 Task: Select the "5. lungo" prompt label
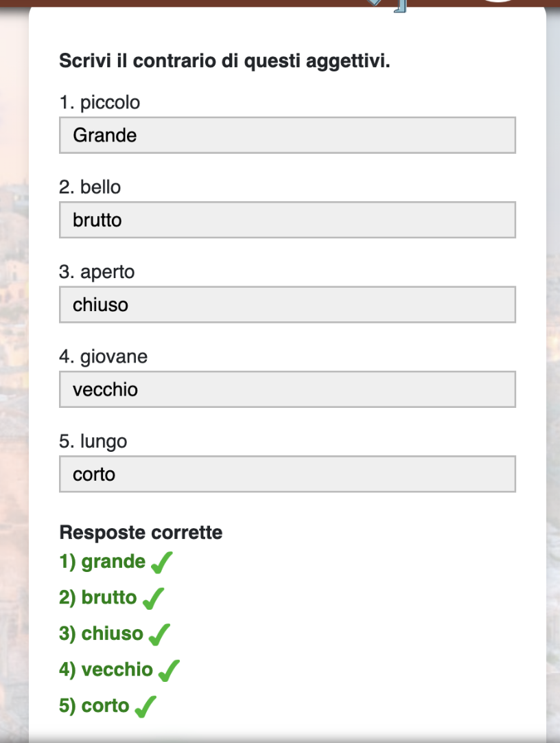pos(93,442)
